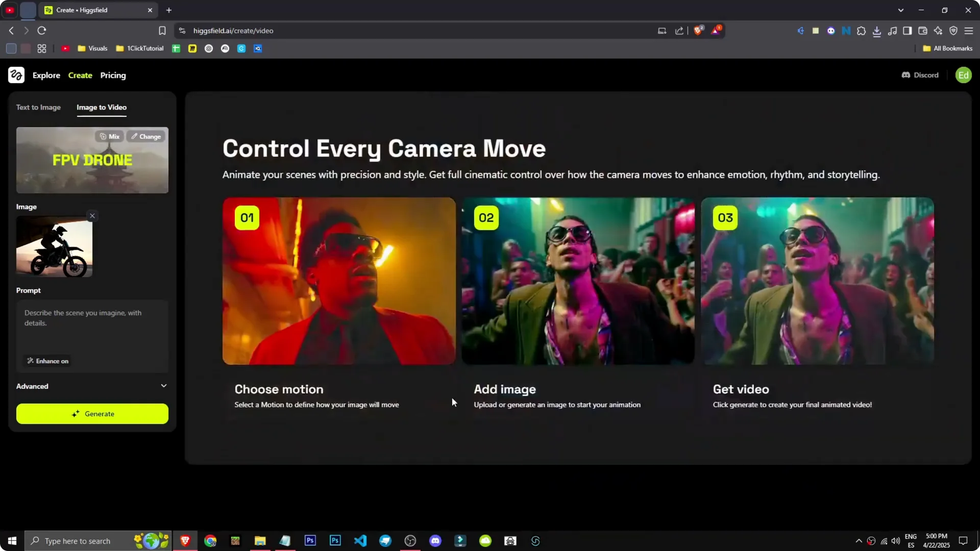
Task: Open the browser downloads icon
Action: pos(877,31)
